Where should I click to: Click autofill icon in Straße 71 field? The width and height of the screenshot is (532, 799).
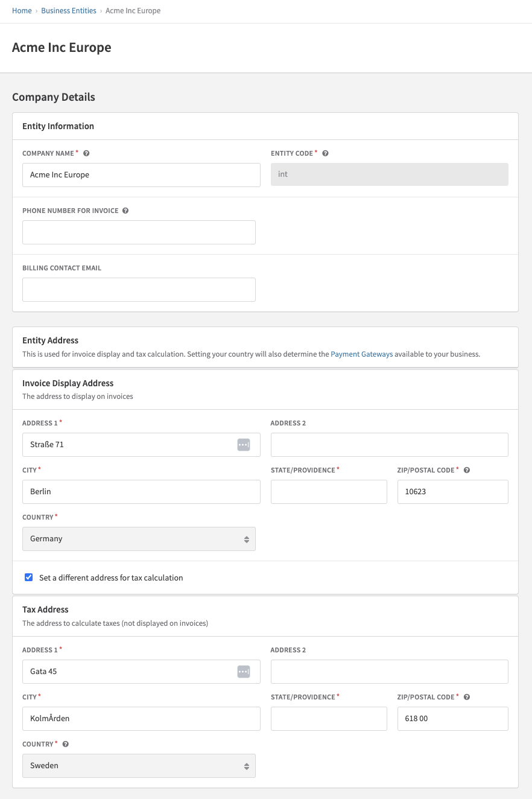pos(243,445)
